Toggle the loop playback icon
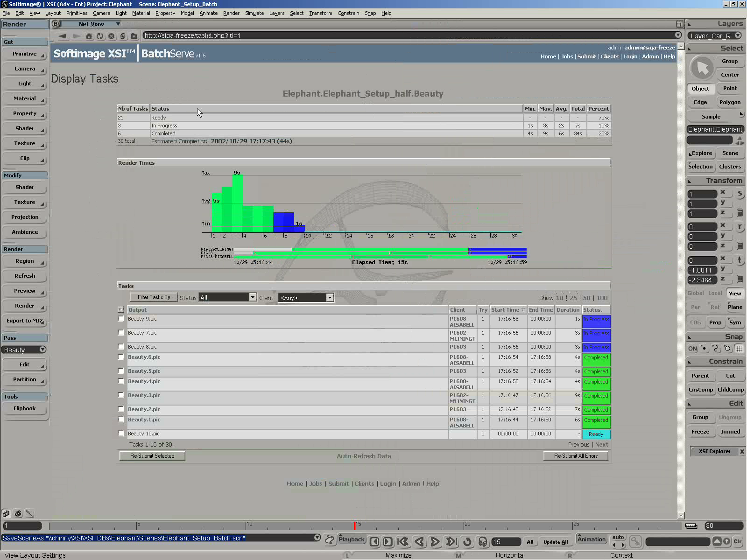747x560 pixels. pyautogui.click(x=467, y=541)
